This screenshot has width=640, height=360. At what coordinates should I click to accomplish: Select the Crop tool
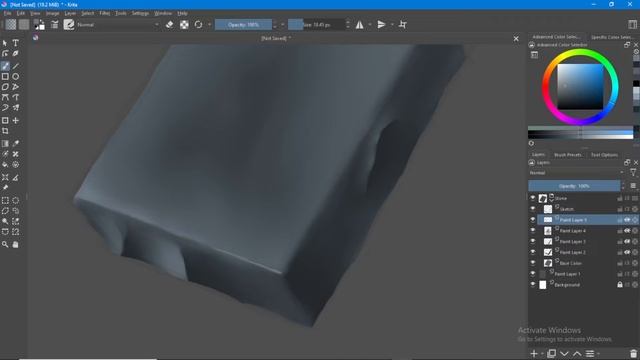[5, 131]
